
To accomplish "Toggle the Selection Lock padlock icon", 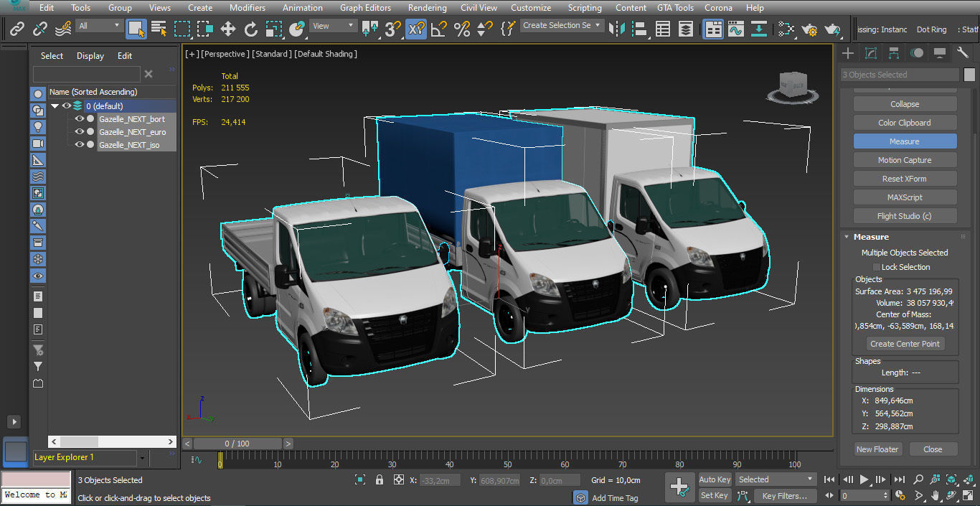I will tap(380, 480).
